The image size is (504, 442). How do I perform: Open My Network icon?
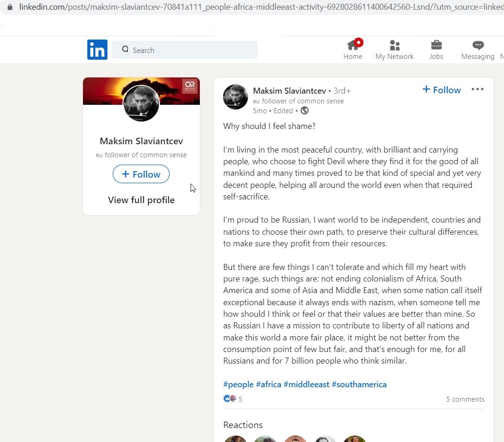(x=395, y=45)
